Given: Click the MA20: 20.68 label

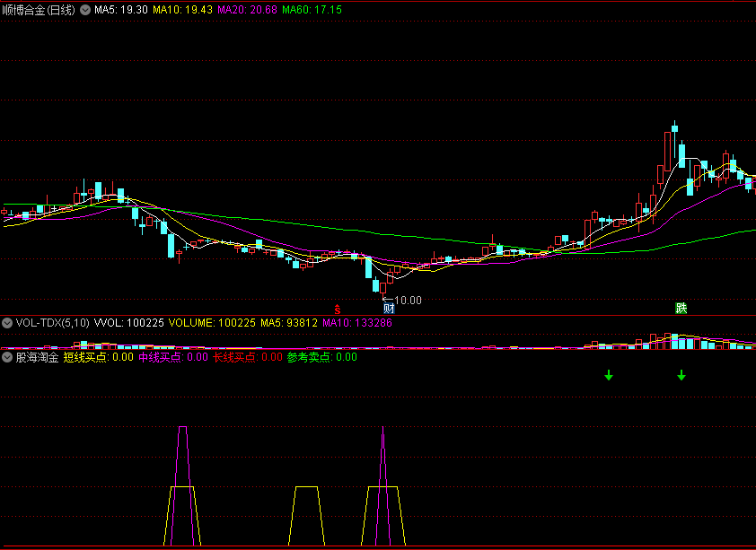Looking at the screenshot, I should [247, 10].
